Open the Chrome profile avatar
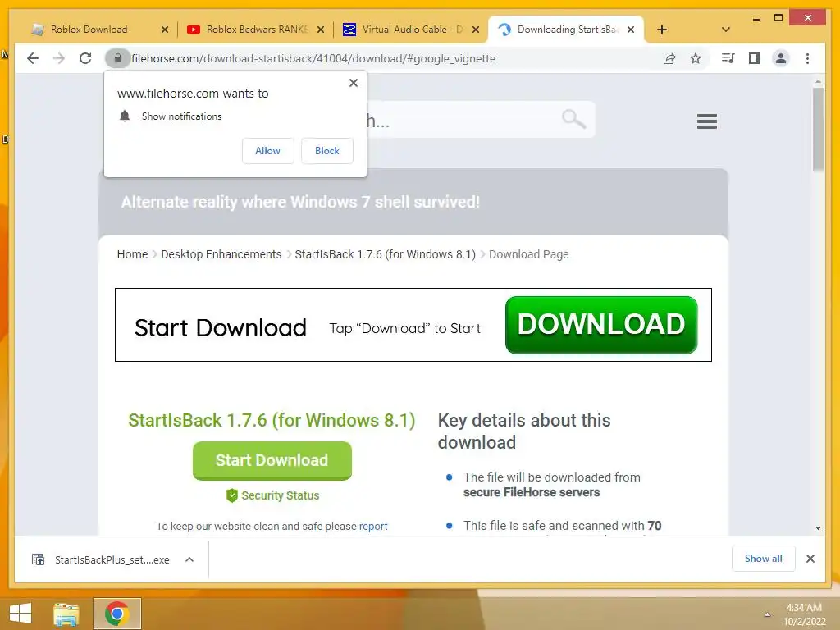 tap(781, 58)
